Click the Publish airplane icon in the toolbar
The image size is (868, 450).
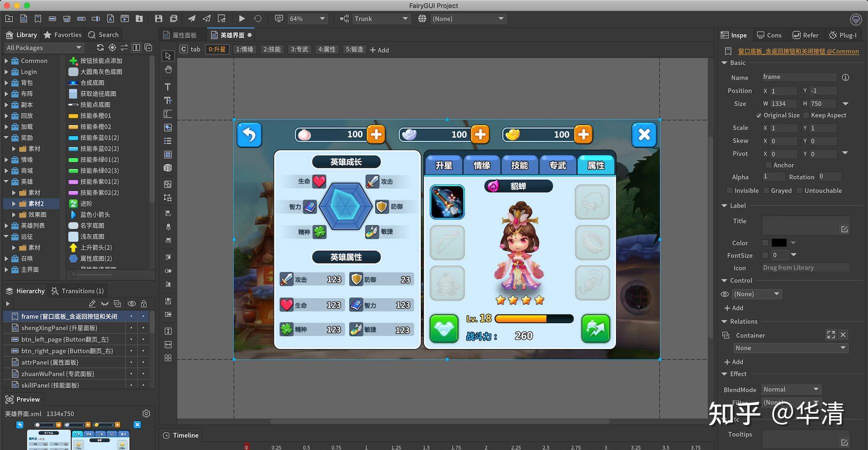point(192,18)
